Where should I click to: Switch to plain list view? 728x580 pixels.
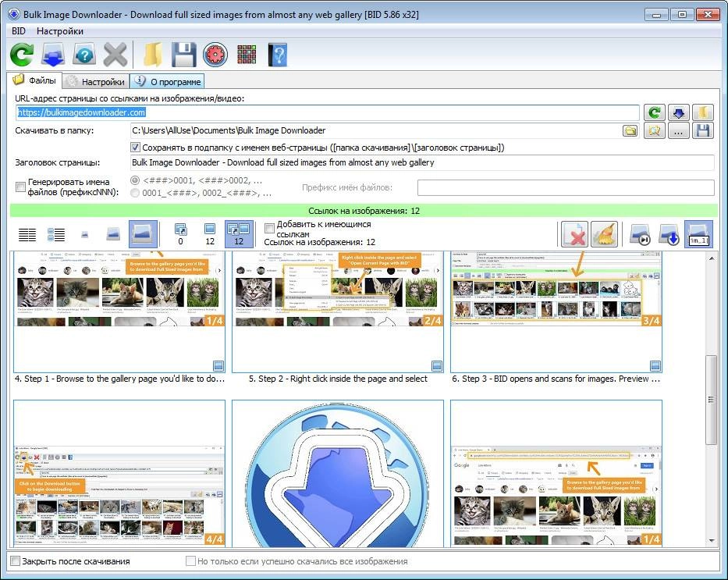(x=27, y=234)
